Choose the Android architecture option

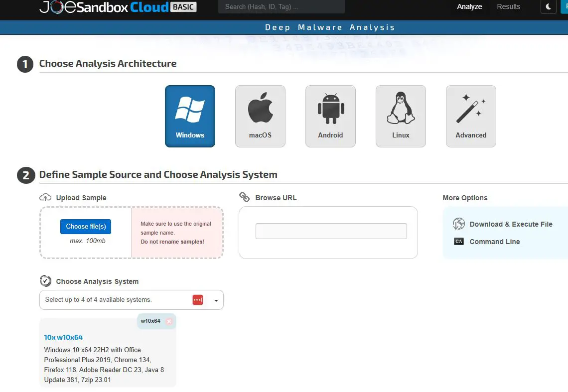point(330,116)
